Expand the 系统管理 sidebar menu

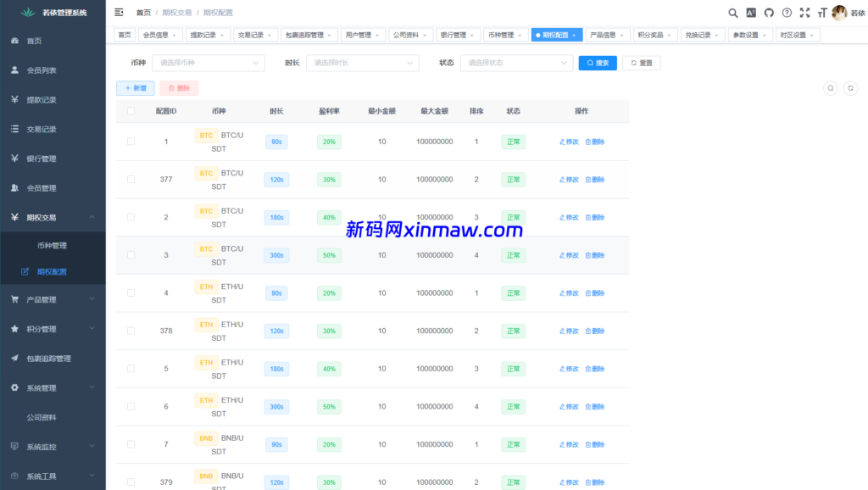coord(53,387)
